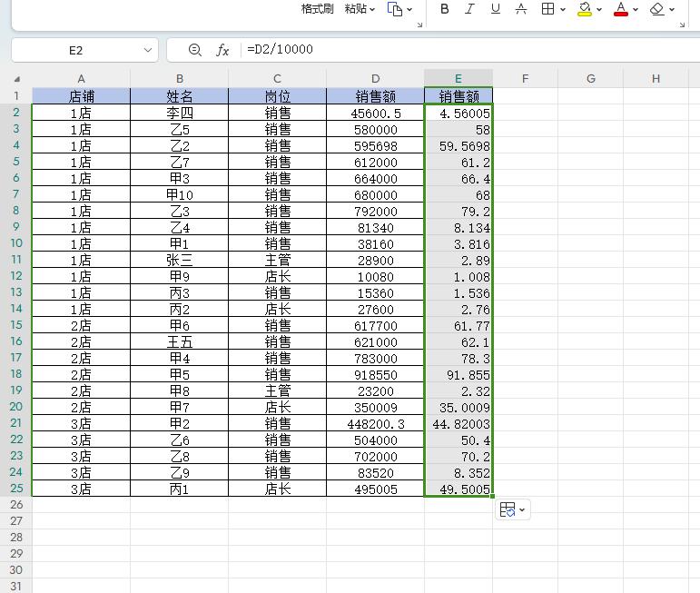
Task: Open the Auto Fill Options button
Action: click(x=512, y=509)
